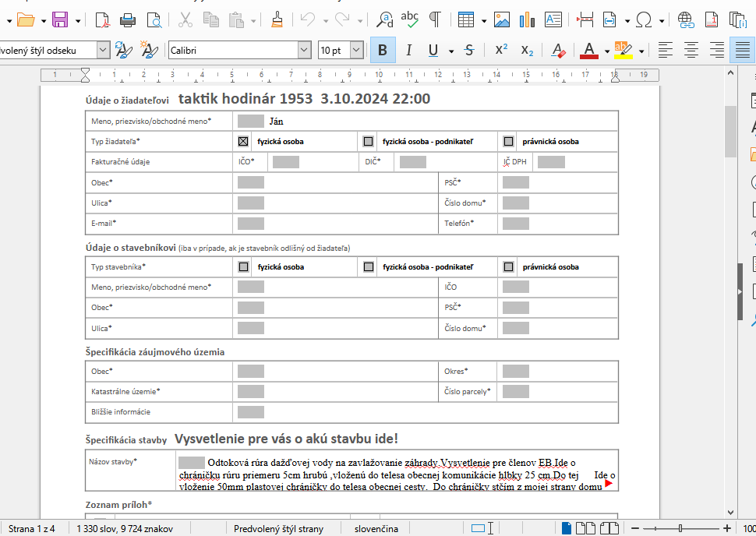Uncheck the 'fyzická osoba' applicant checkbox
Image resolution: width=756 pixels, height=536 pixels.
click(243, 142)
